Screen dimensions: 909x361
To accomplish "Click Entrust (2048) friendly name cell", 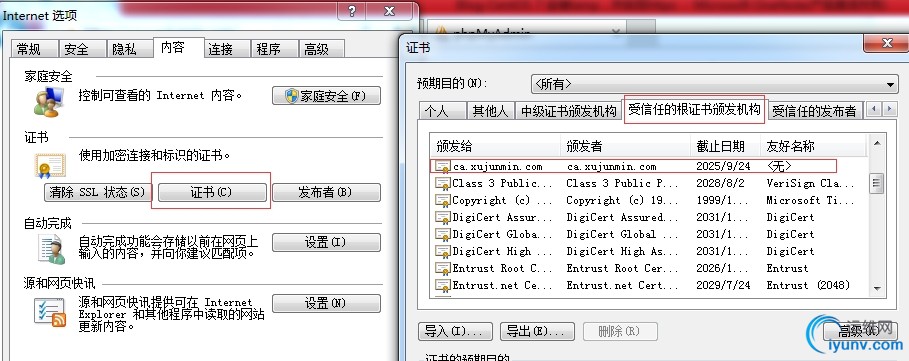I will 808,285.
